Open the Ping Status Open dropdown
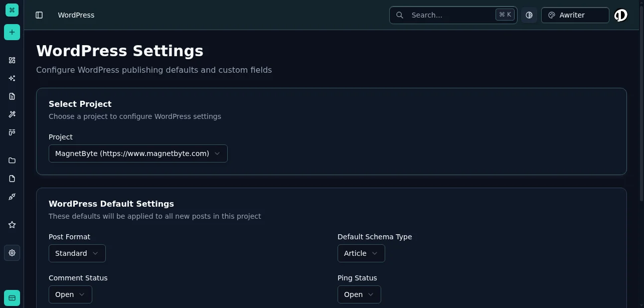 pos(359,294)
